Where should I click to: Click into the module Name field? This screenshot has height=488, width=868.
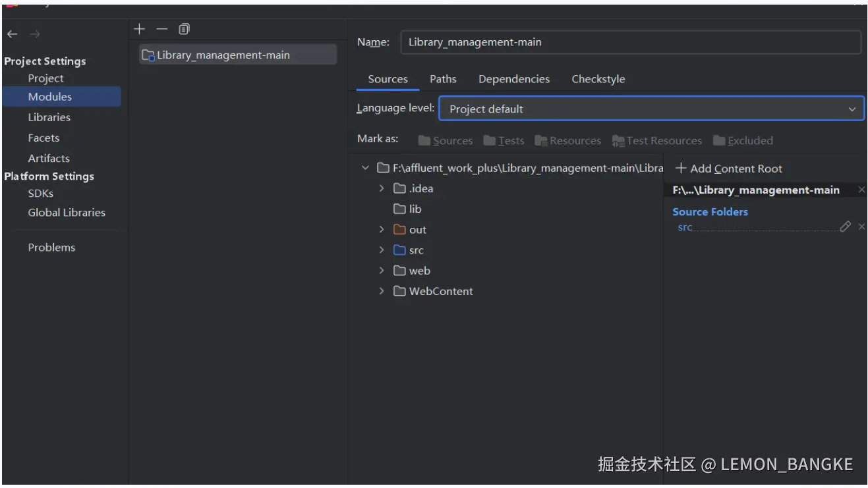tap(631, 42)
